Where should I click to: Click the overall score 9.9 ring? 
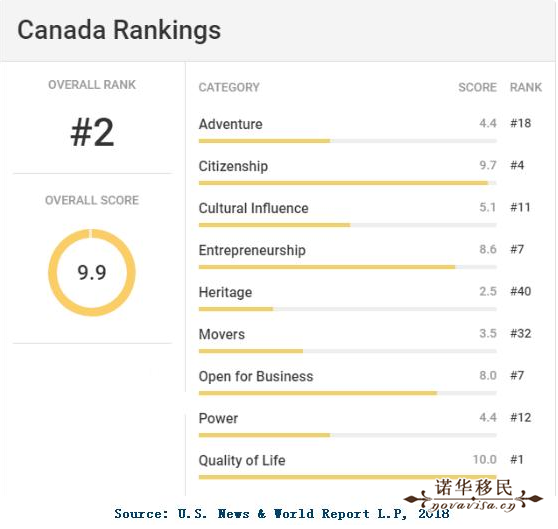point(92,273)
